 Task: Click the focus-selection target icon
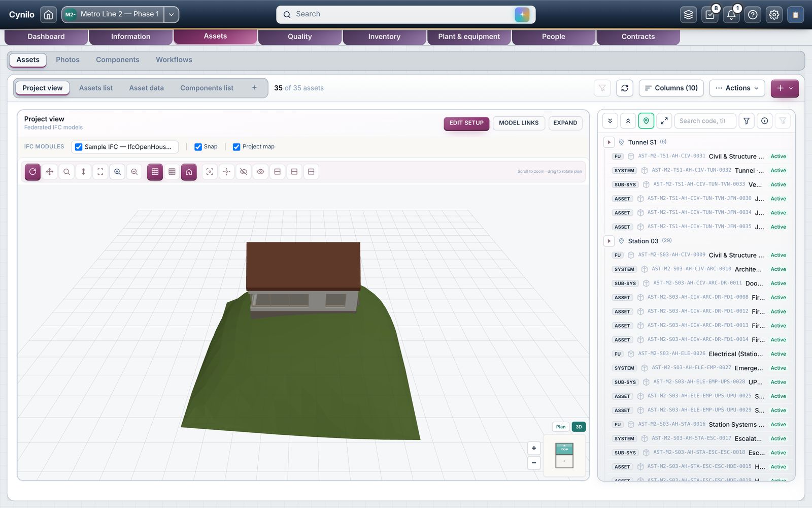tap(210, 172)
